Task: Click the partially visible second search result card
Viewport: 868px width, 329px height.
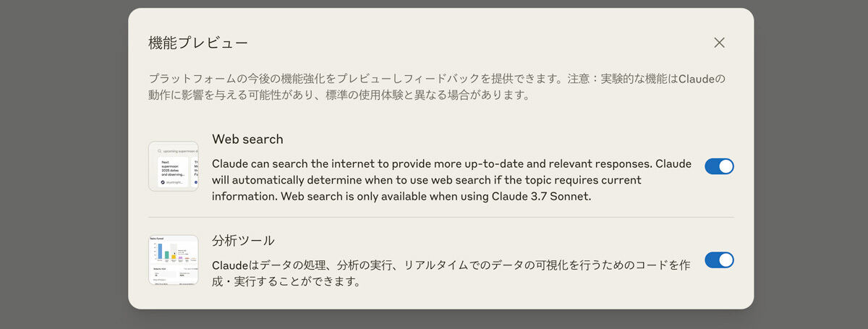Action: tap(195, 172)
